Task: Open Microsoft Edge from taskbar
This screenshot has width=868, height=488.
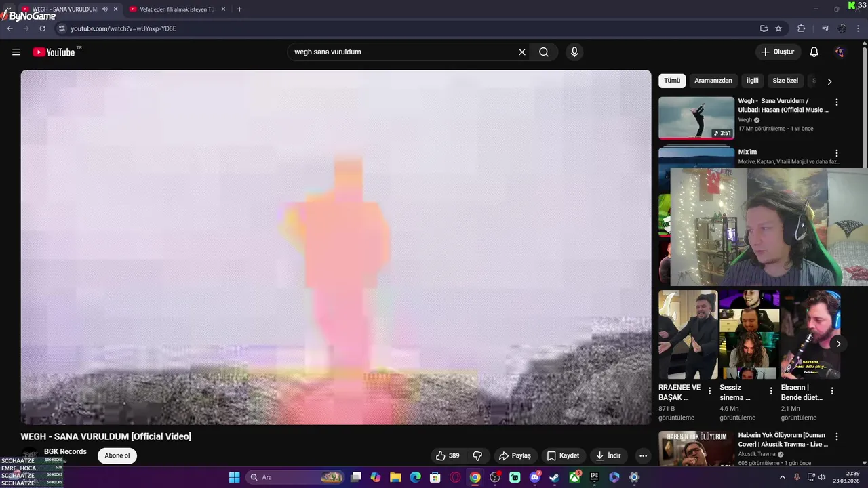Action: (x=415, y=477)
